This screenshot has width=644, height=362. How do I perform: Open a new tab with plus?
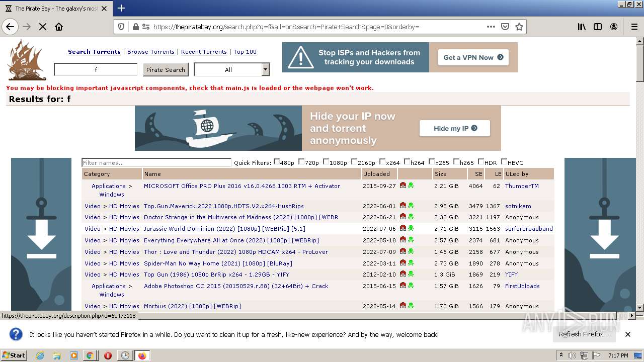121,8
